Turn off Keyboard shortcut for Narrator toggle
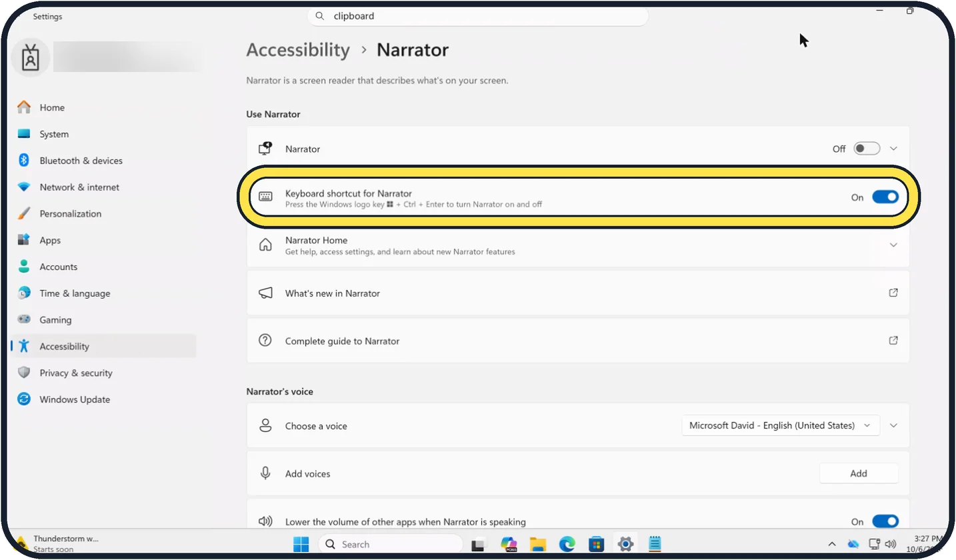 click(x=885, y=197)
